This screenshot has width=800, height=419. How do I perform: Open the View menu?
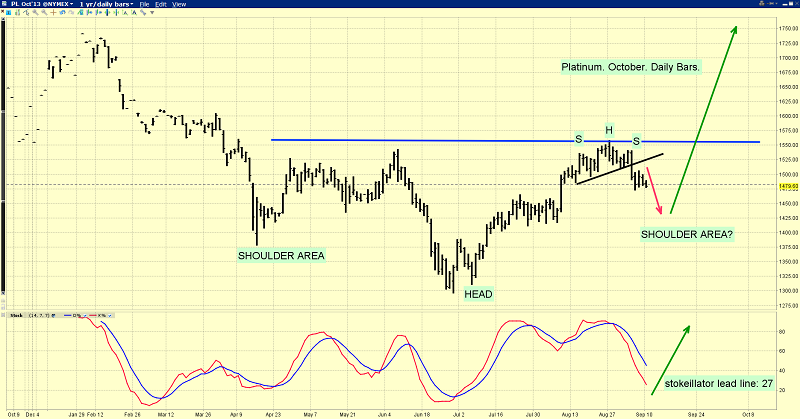[x=179, y=4]
